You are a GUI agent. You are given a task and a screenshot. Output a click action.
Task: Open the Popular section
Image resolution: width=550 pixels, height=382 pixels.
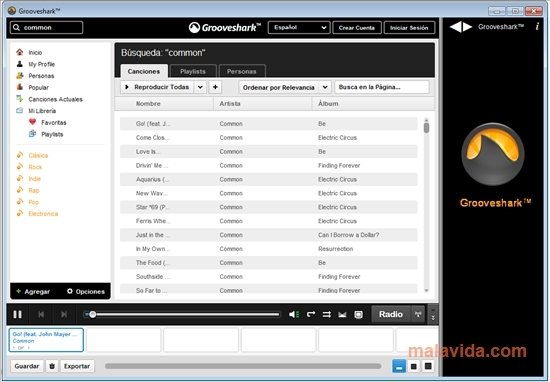pyautogui.click(x=38, y=87)
